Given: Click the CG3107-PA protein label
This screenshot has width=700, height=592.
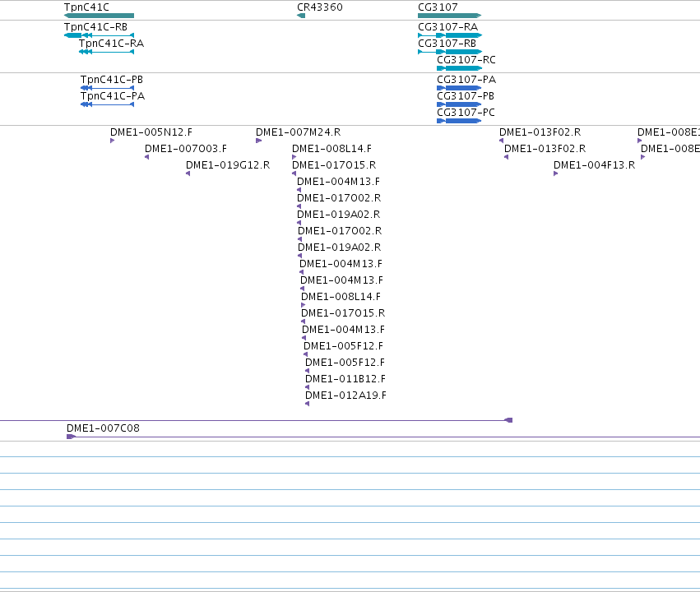Looking at the screenshot, I should [x=466, y=80].
